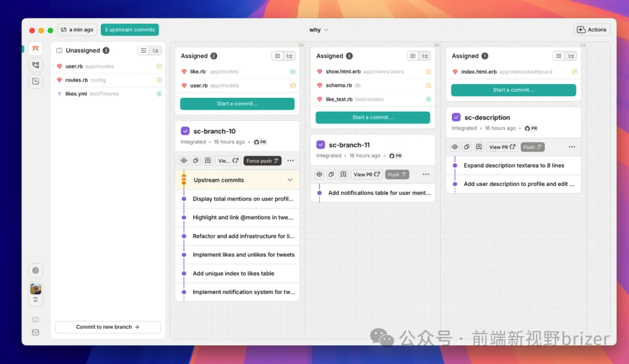
Task: Click truncated Vie... PR button on sc-branch-10
Action: pos(228,161)
